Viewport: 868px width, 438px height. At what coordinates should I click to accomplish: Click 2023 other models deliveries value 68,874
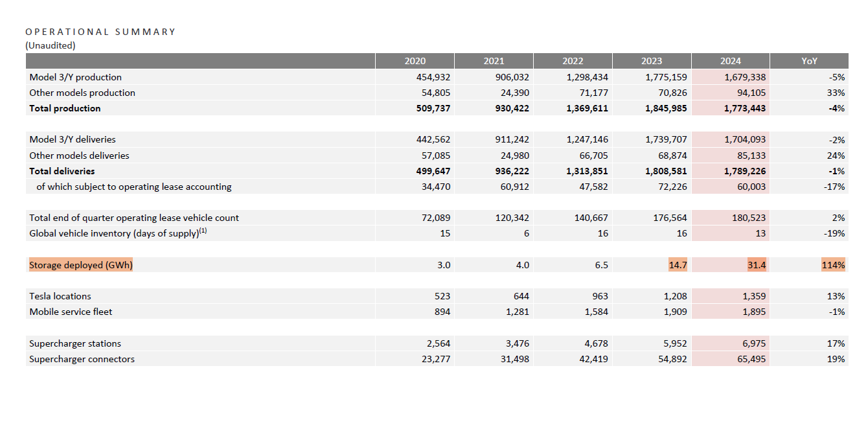[x=674, y=156]
